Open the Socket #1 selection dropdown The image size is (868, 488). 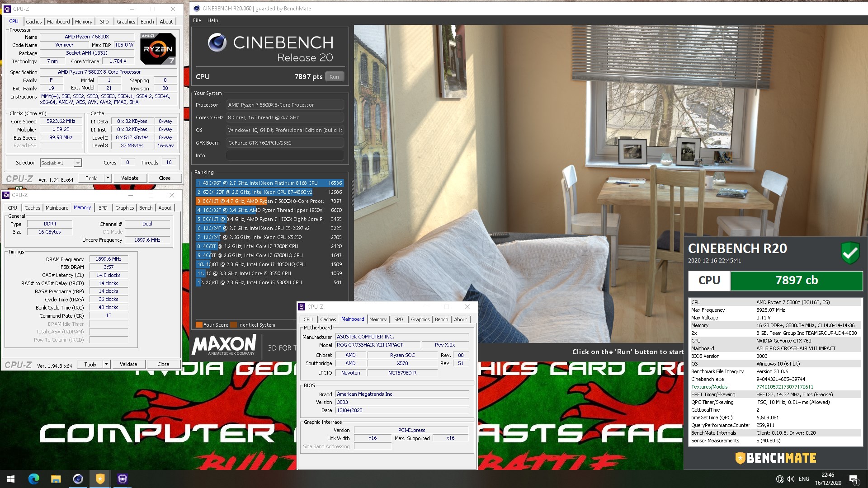[61, 163]
